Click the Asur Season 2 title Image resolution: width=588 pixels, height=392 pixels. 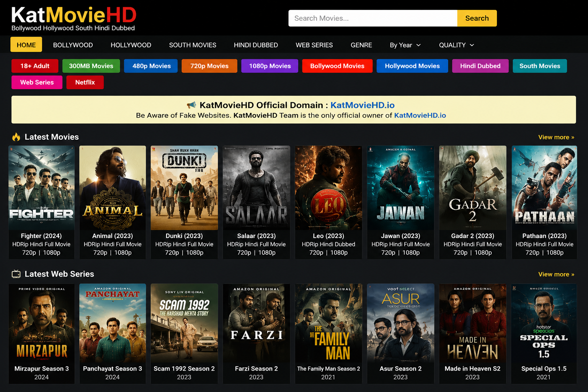click(400, 369)
